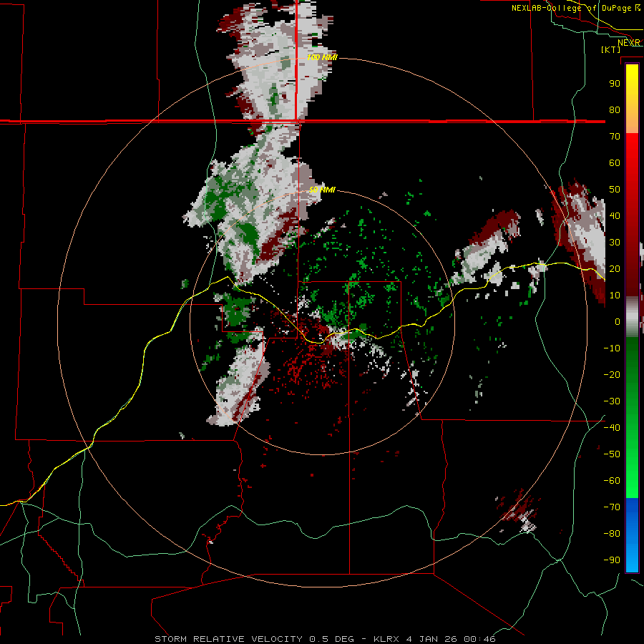The height and width of the screenshot is (644, 644).
Task: Click the [KT] units label above color bar
Action: 610,49
